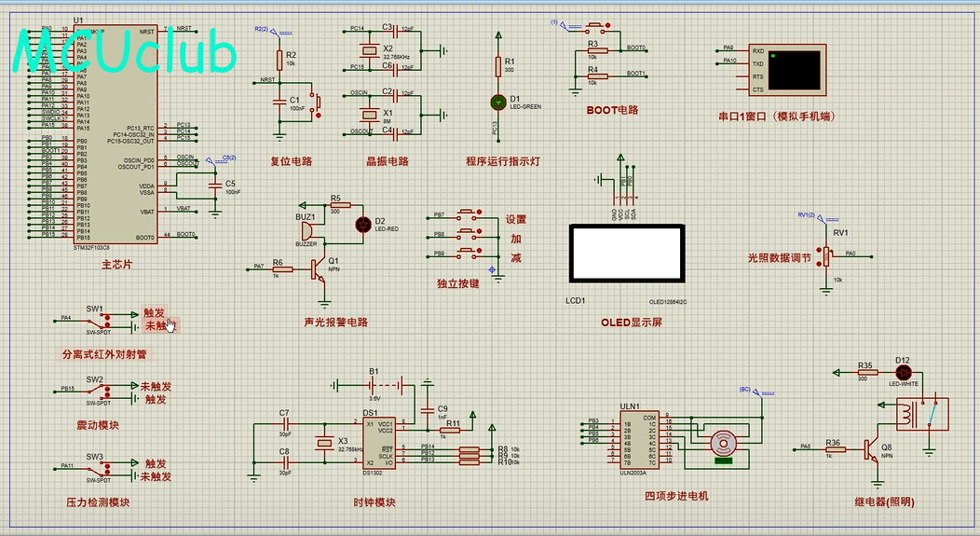Image resolution: width=980 pixels, height=536 pixels.
Task: Click the 程序运行指示灯 label
Action: [x=503, y=161]
